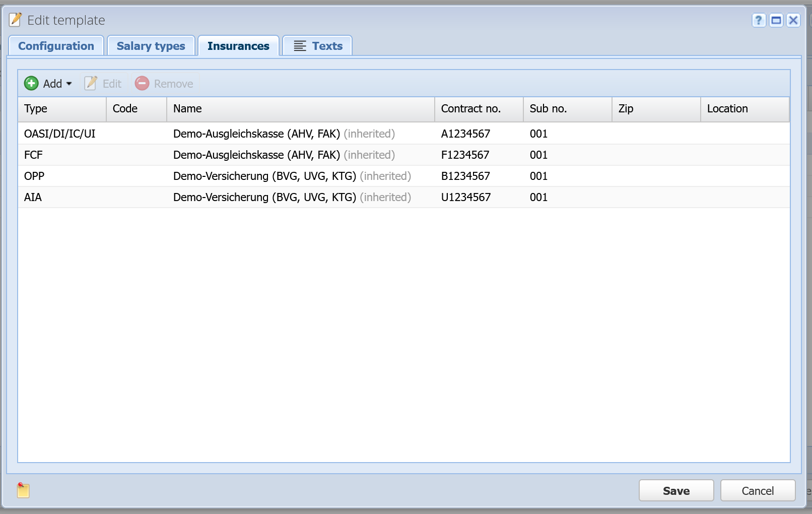Expand the Add dropdown arrow
This screenshot has height=514, width=812.
tap(69, 84)
